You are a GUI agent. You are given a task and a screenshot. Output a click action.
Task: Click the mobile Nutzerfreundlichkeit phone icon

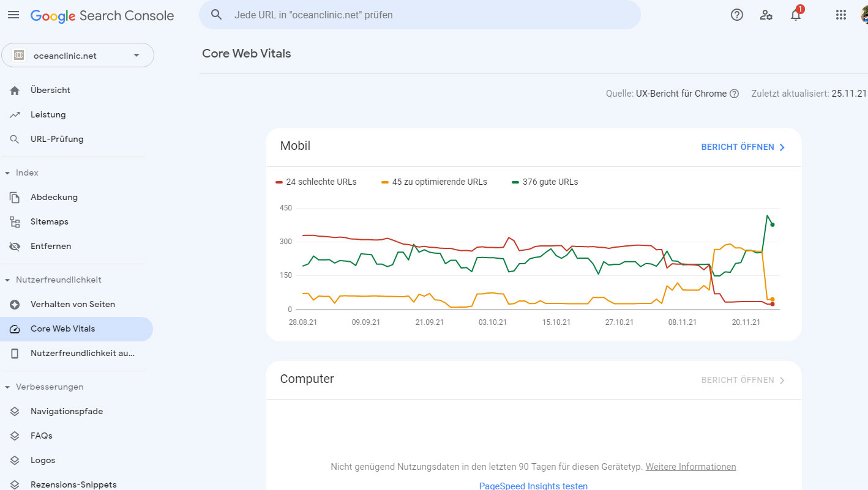coord(15,353)
